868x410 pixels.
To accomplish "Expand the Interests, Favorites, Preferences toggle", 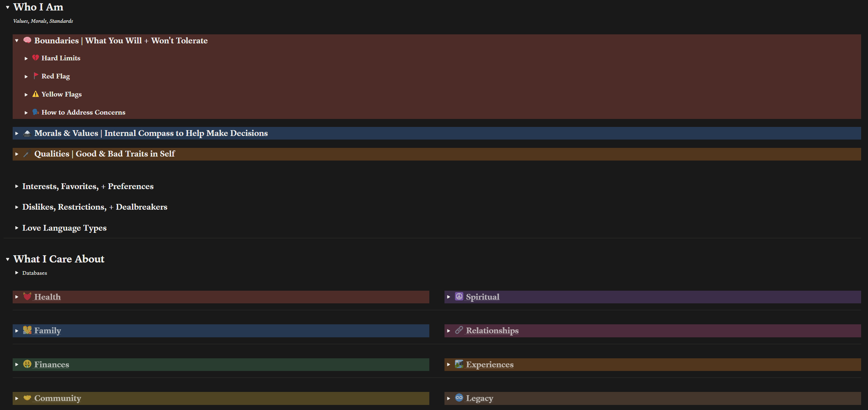I will coord(17,186).
